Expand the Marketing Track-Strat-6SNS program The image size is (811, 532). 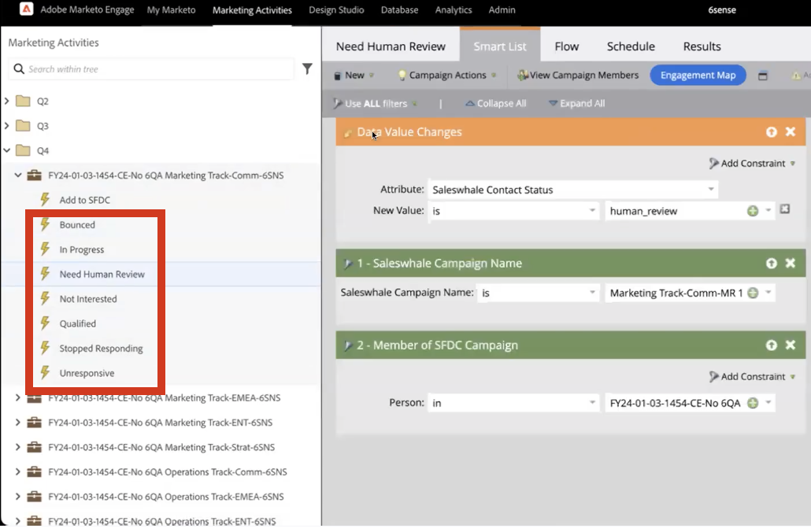click(x=18, y=447)
